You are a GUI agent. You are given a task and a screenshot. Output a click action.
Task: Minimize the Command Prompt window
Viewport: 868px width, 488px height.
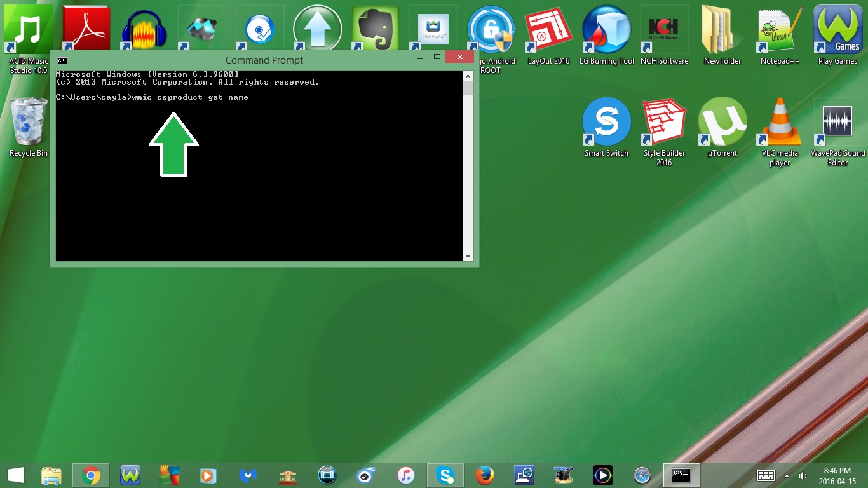420,57
